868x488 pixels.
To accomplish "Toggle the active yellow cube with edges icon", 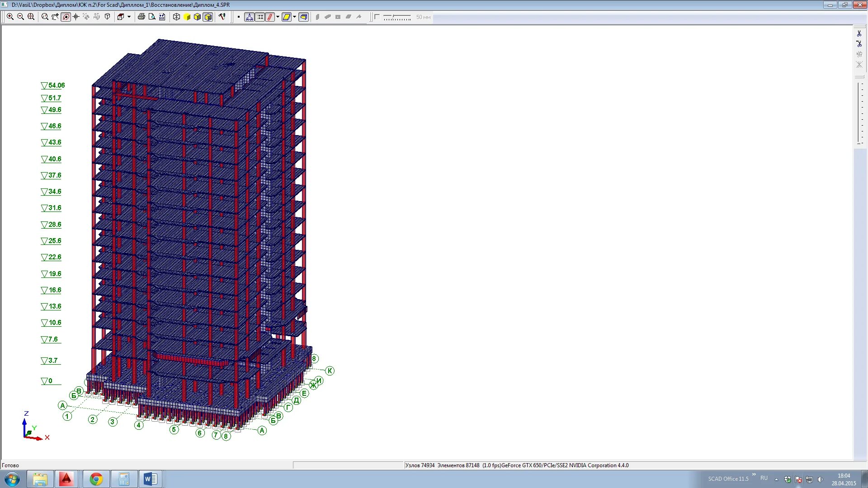I will pos(208,17).
